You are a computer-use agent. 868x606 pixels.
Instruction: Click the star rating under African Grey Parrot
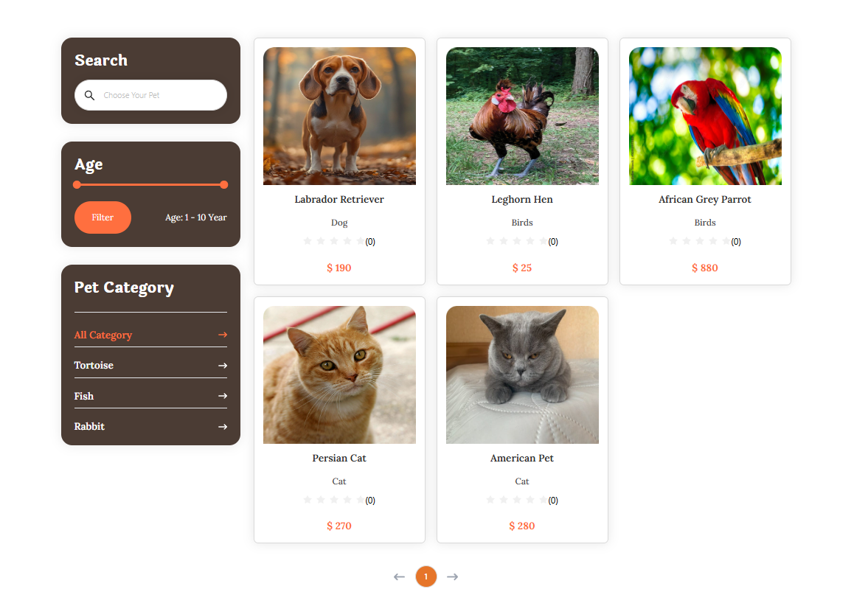click(x=700, y=241)
